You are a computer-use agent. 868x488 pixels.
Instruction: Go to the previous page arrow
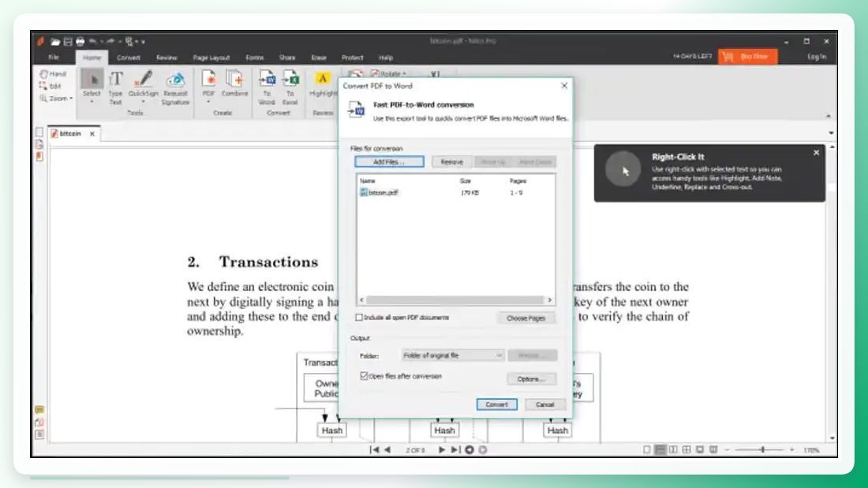(387, 450)
